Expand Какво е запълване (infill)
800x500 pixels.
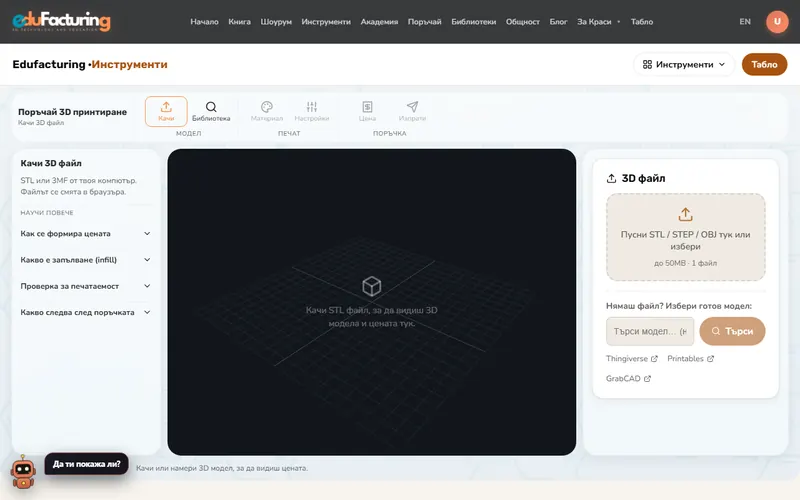(x=86, y=260)
